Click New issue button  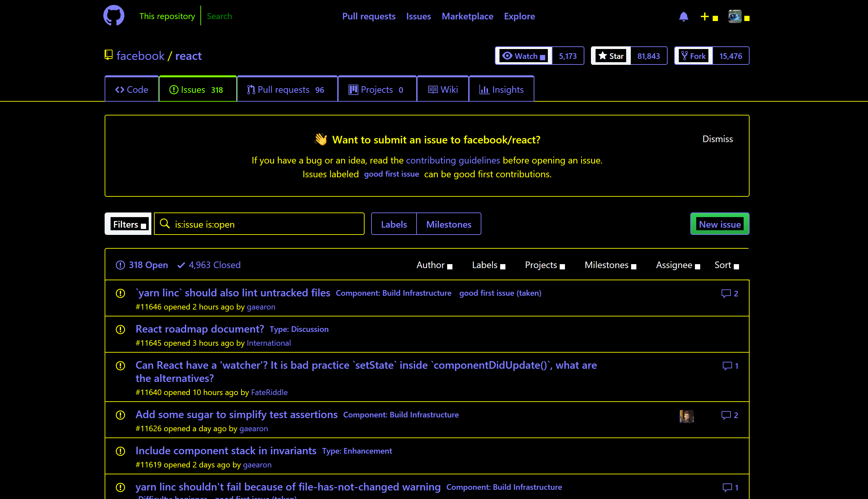click(x=720, y=224)
